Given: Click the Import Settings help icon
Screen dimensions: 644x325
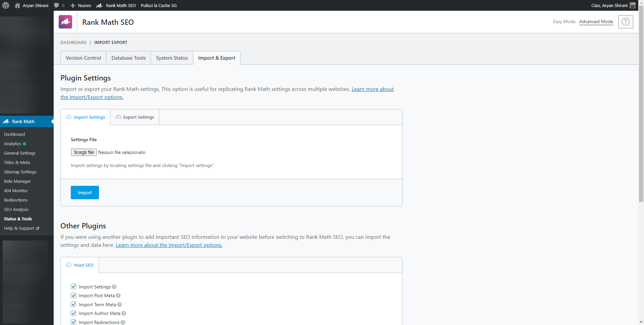Looking at the screenshot, I should (x=114, y=287).
